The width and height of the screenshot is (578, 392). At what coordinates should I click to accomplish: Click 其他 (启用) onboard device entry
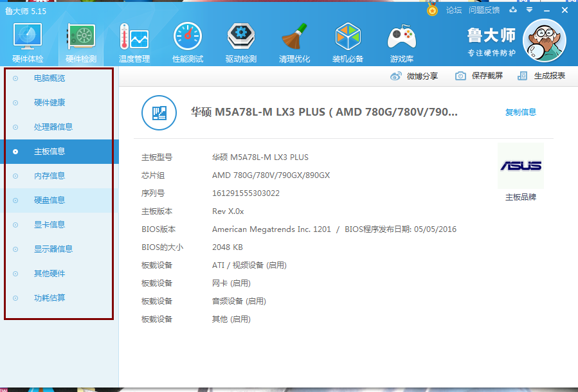231,319
